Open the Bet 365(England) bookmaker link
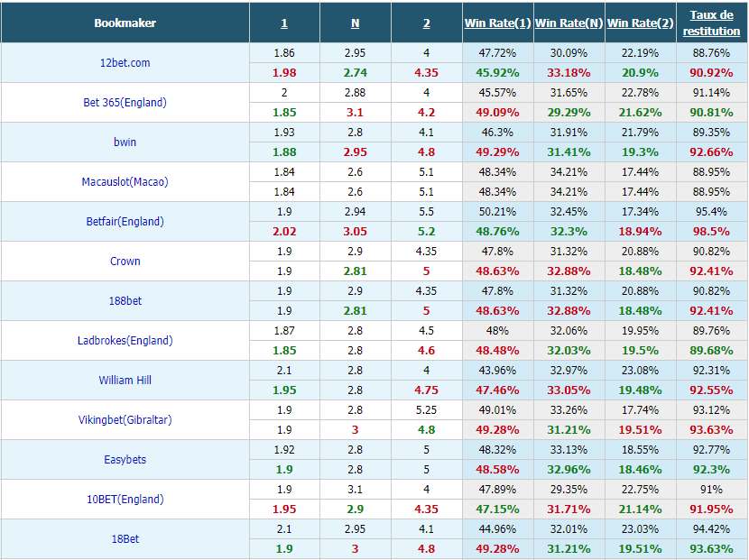The height and width of the screenshot is (560, 749). pyautogui.click(x=125, y=102)
